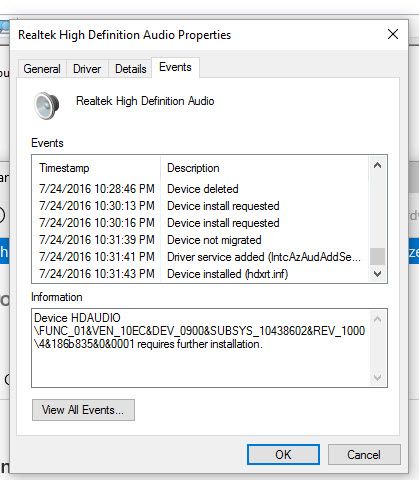Click Information box scroll down arrow

pos(378,377)
